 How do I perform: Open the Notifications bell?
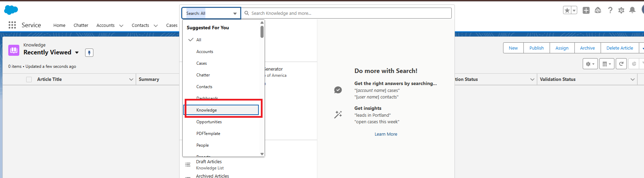(x=632, y=10)
